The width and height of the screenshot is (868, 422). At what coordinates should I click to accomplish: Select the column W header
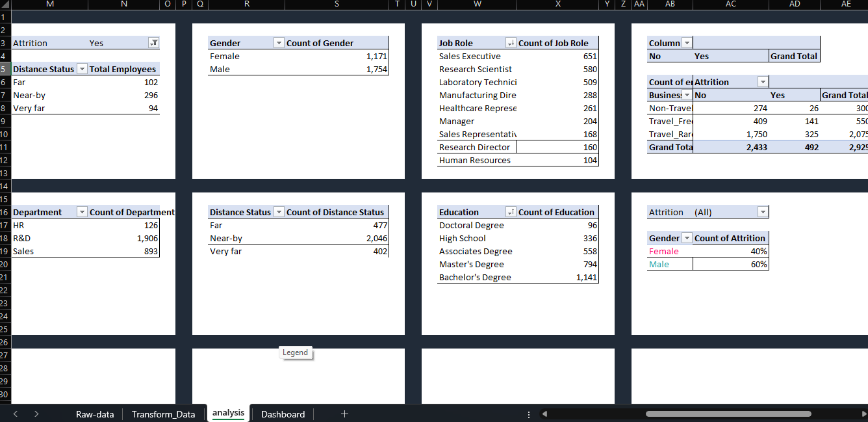click(477, 5)
